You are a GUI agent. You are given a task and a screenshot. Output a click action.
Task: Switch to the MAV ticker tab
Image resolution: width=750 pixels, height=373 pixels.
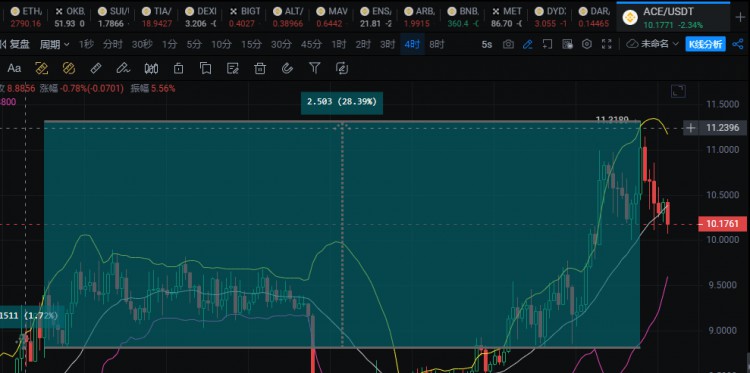click(333, 17)
